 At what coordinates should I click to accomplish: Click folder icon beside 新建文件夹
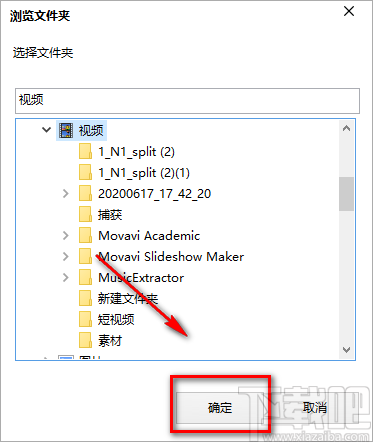click(86, 298)
